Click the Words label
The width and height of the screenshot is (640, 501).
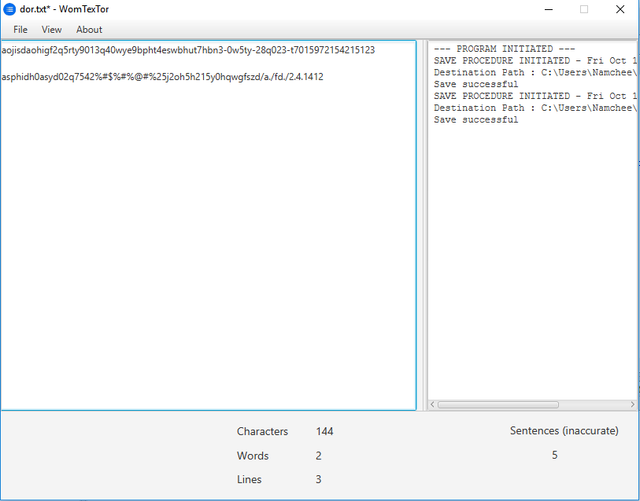pos(253,456)
